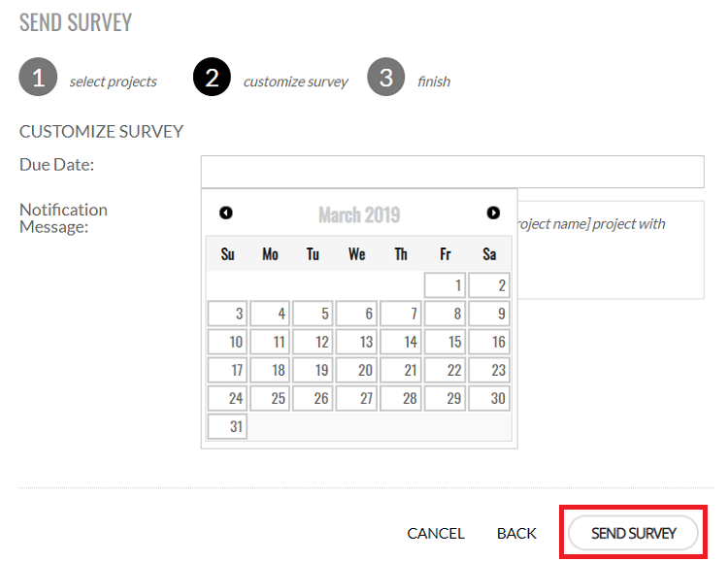This screenshot has height=562, width=728.
Task: Focus the Due Date input field
Action: (x=451, y=171)
